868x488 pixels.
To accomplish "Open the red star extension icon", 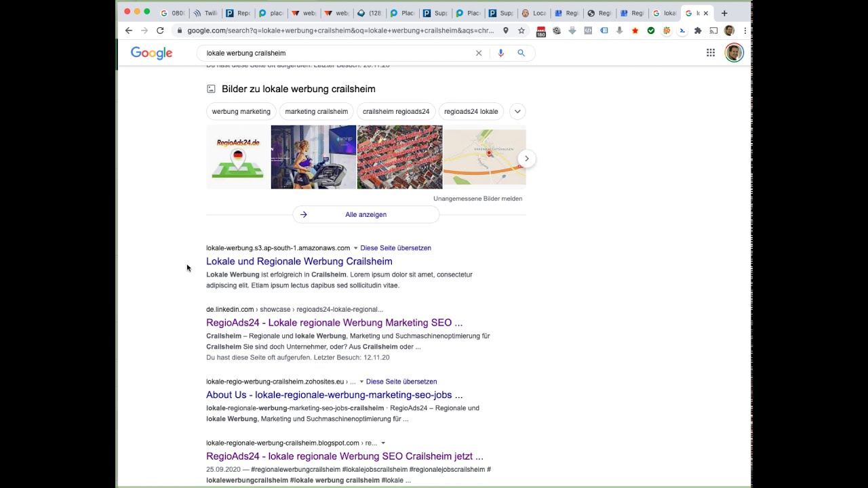I will pyautogui.click(x=635, y=30).
